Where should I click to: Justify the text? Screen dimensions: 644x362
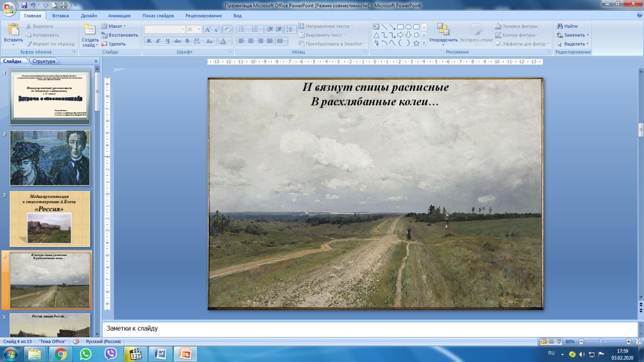tap(270, 41)
